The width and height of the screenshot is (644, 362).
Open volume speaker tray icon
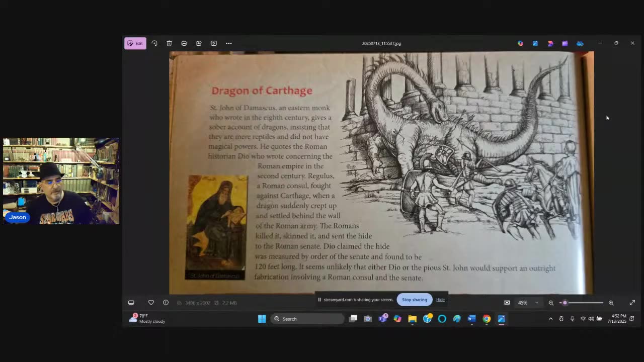(591, 319)
